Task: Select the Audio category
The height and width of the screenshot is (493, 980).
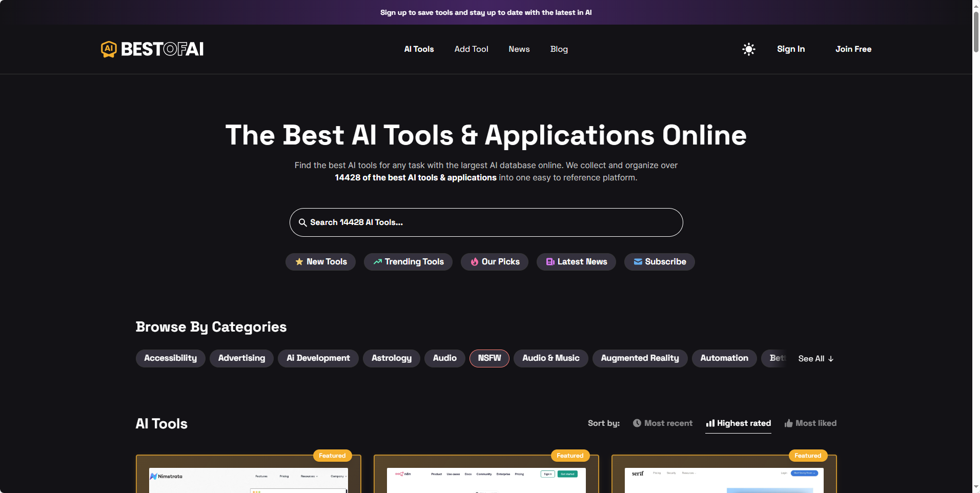Action: pos(444,358)
